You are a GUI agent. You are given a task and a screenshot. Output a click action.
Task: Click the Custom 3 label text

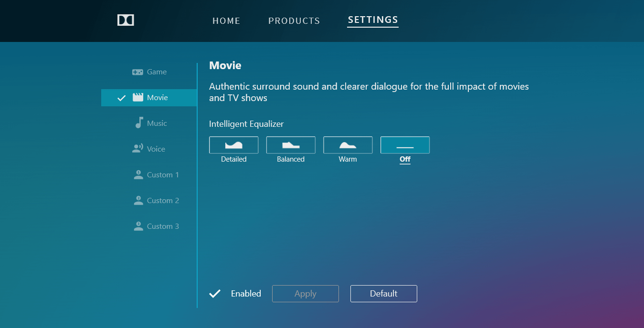tap(163, 226)
